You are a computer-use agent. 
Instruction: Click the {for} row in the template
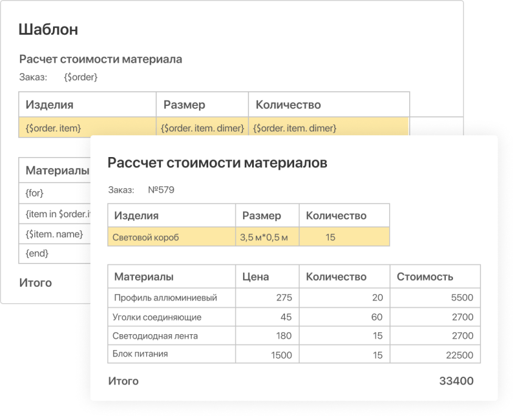[x=55, y=193]
